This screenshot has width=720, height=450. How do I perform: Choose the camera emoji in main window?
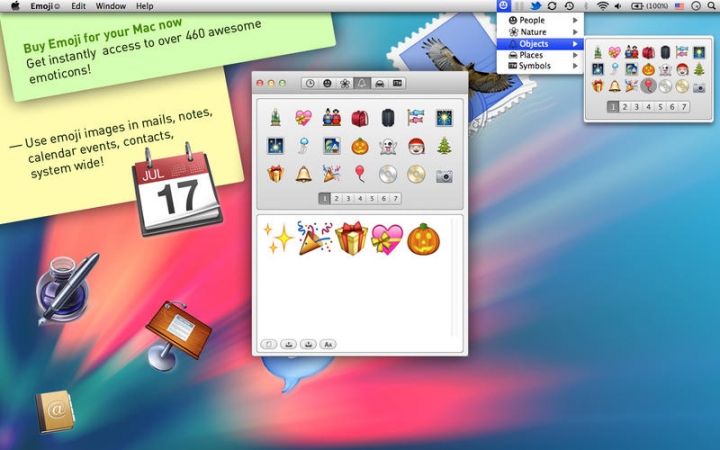click(444, 176)
